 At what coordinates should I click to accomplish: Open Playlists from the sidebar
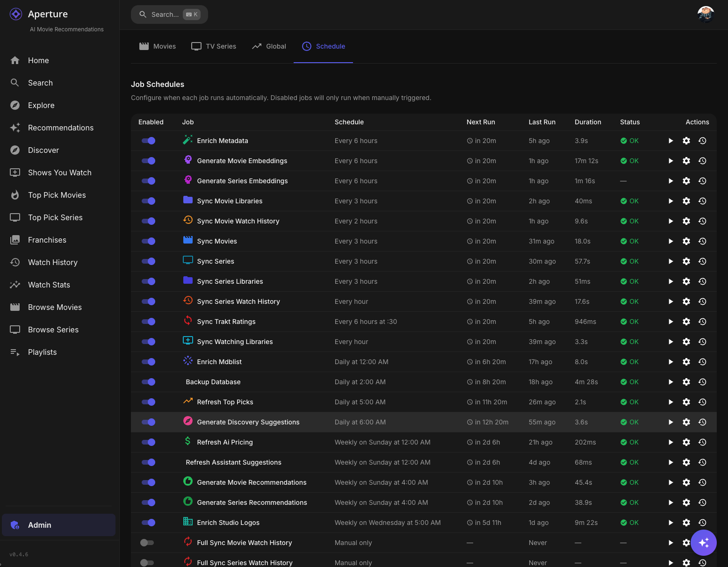pos(42,352)
